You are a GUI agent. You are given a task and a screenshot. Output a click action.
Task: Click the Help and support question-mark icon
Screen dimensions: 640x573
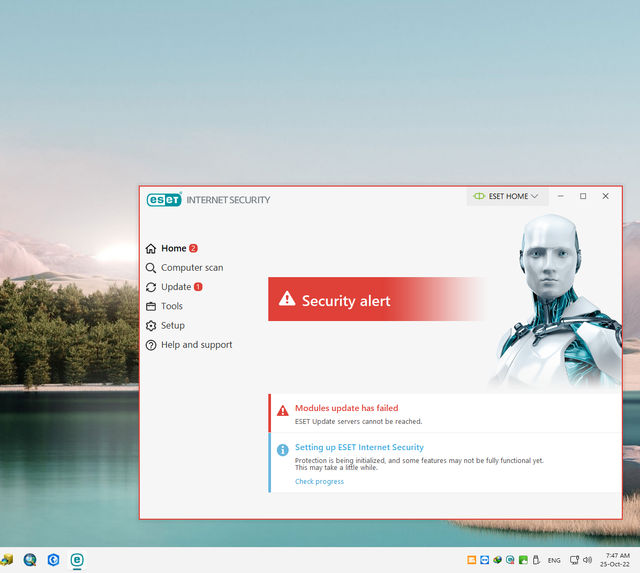(x=151, y=345)
